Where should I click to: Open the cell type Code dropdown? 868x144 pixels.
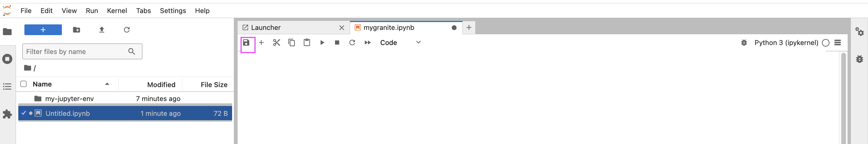400,43
